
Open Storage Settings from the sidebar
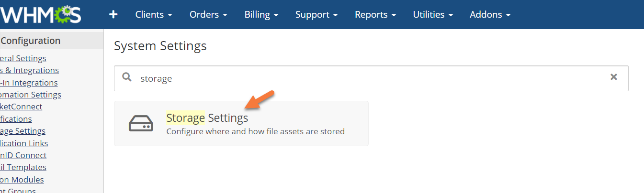(23, 131)
